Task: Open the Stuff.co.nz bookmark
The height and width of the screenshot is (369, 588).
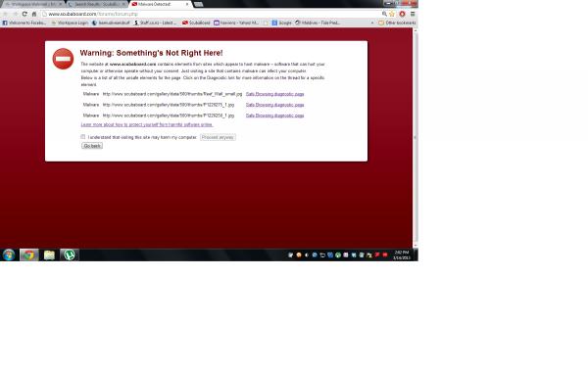Action: click(x=155, y=23)
